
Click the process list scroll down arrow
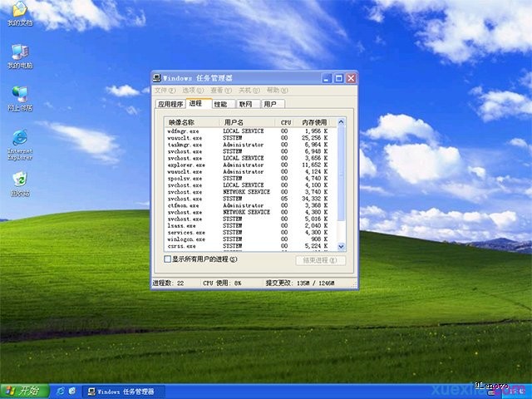tap(341, 247)
